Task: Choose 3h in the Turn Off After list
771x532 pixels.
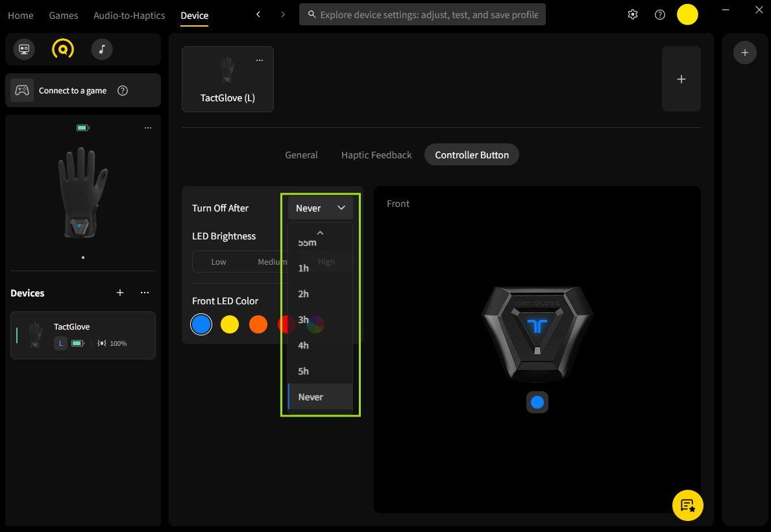Action: click(320, 320)
